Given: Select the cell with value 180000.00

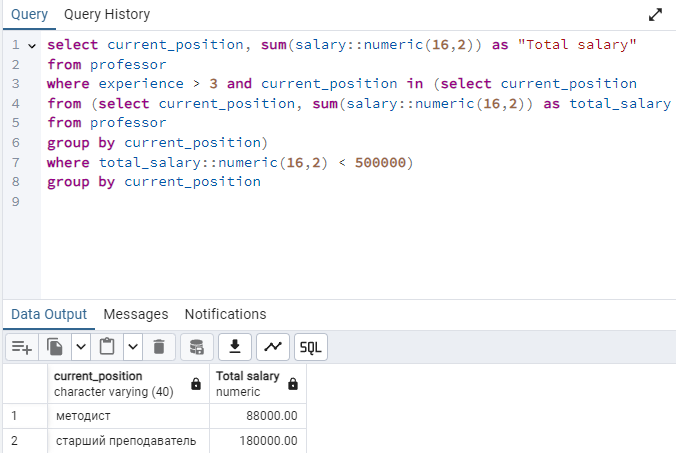Looking at the screenshot, I should (258, 441).
